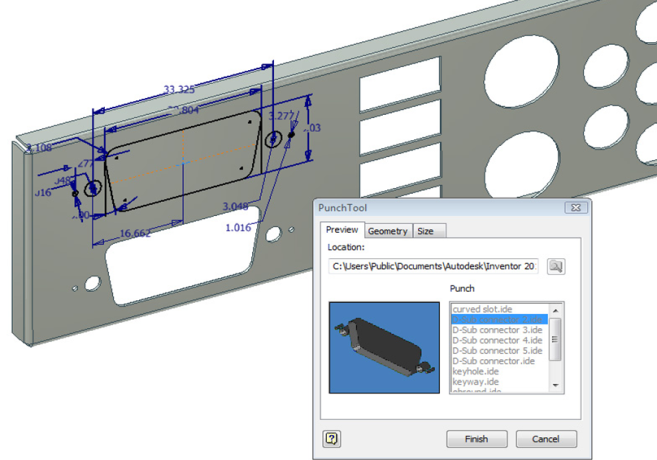Select D-Sub connector 3.ide punch
657x460 pixels.
tap(499, 330)
